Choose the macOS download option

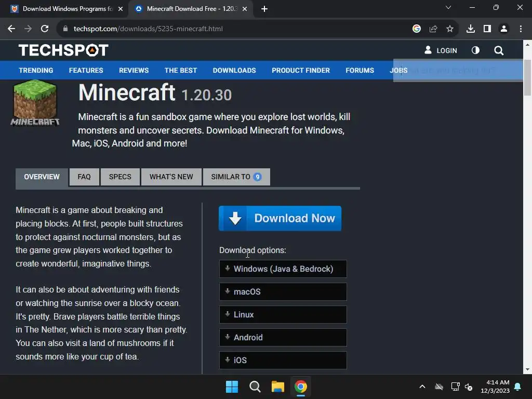pyautogui.click(x=283, y=292)
